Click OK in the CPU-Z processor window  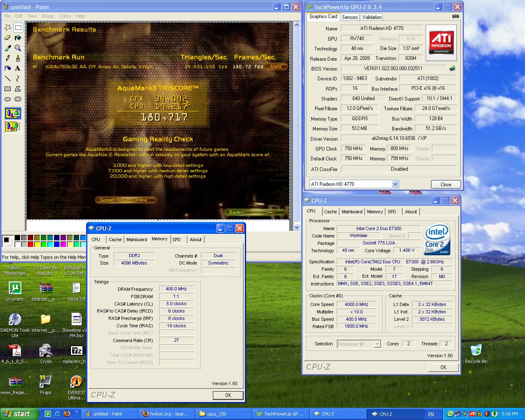(443, 367)
